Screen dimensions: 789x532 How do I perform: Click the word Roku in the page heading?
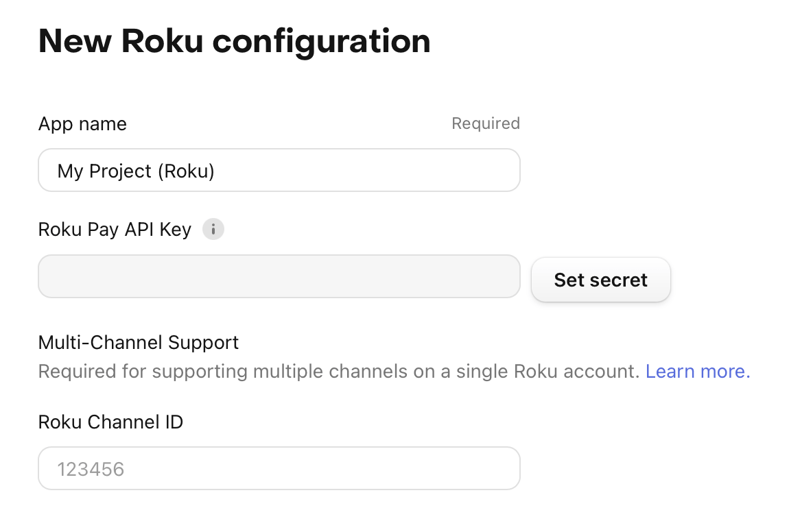click(x=163, y=41)
